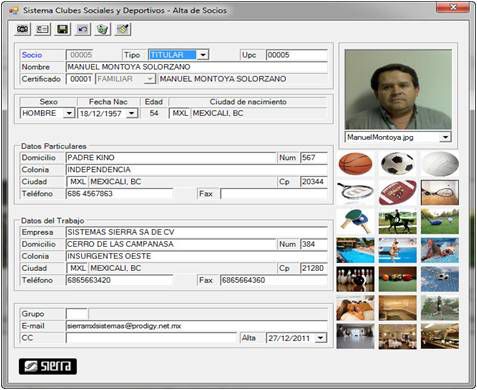477x390 pixels.
Task: Select the empty events hall image
Action: (355, 336)
